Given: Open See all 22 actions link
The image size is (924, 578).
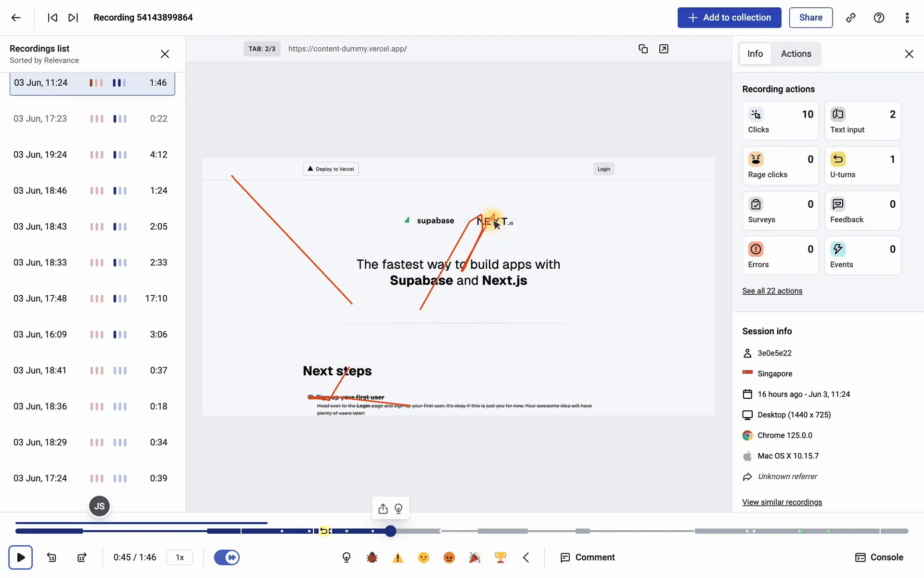Looking at the screenshot, I should pos(772,291).
